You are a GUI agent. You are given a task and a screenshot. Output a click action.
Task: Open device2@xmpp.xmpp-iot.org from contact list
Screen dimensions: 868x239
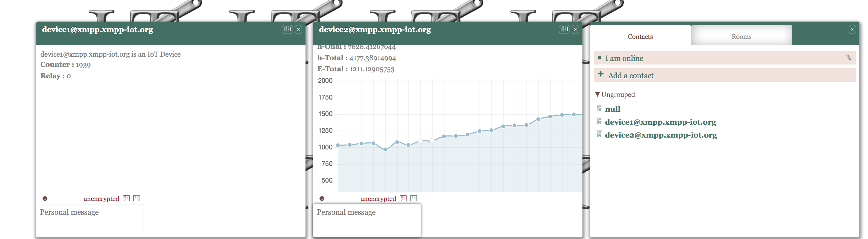pos(661,135)
